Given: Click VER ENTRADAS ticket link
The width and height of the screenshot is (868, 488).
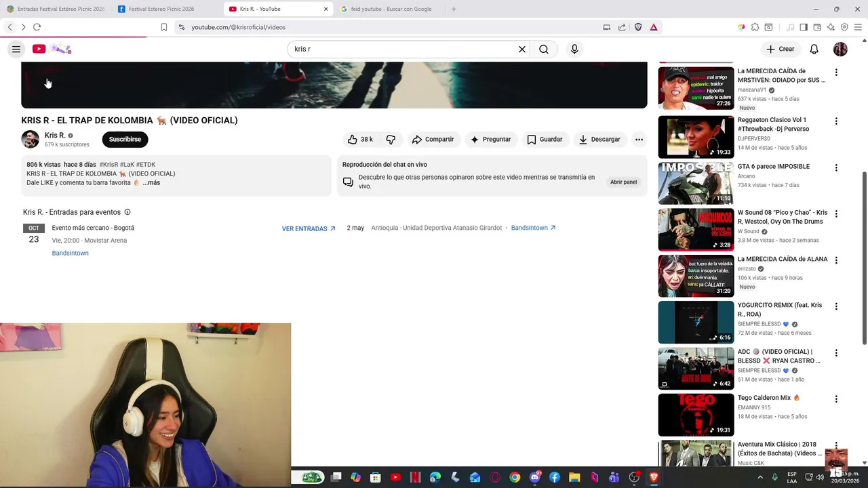Looking at the screenshot, I should (x=309, y=228).
